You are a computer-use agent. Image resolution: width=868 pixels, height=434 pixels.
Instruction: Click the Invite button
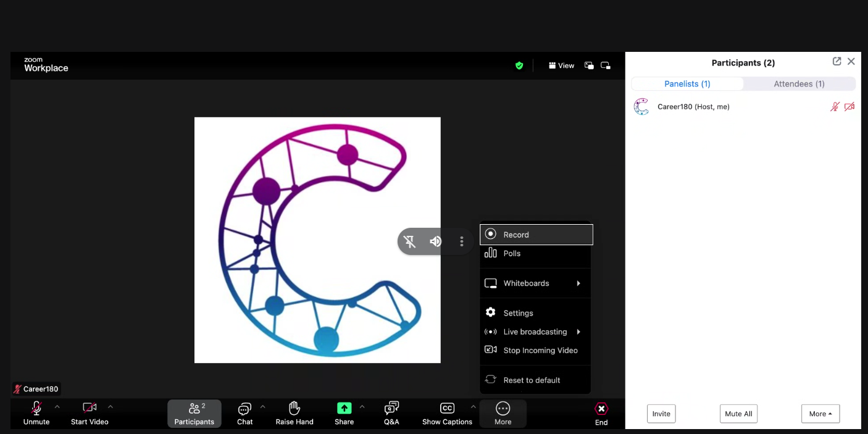[661, 414]
